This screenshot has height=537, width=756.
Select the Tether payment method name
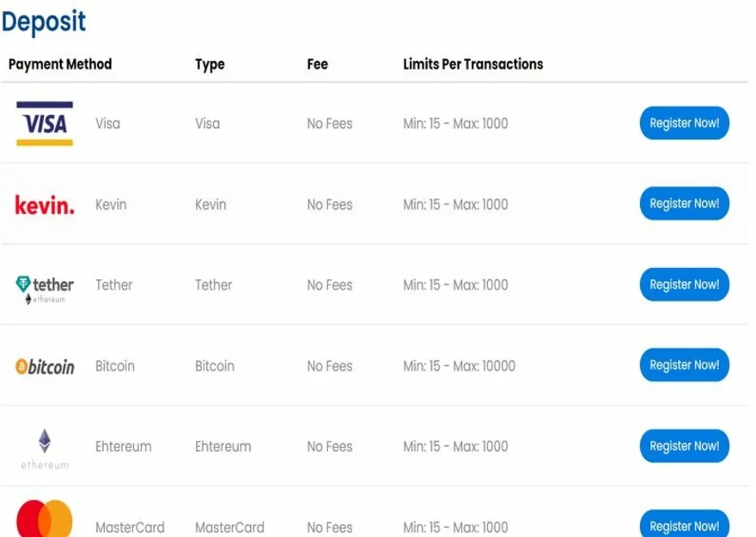pos(113,285)
